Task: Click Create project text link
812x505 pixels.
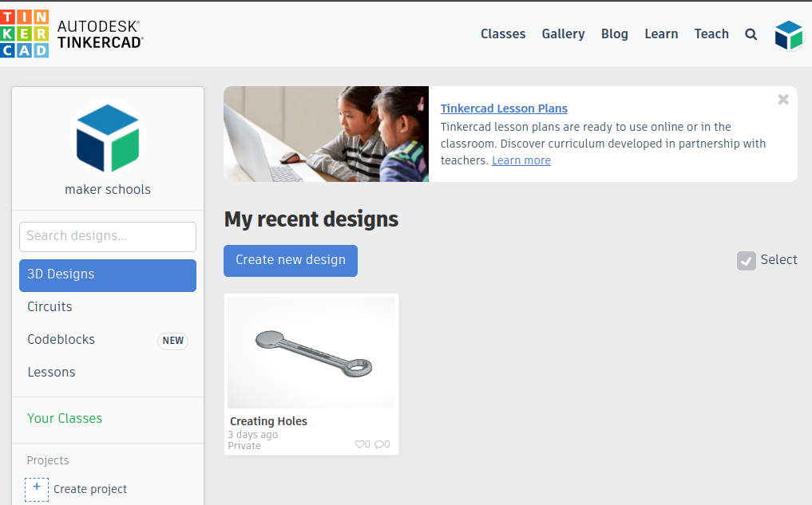Action: (90, 490)
